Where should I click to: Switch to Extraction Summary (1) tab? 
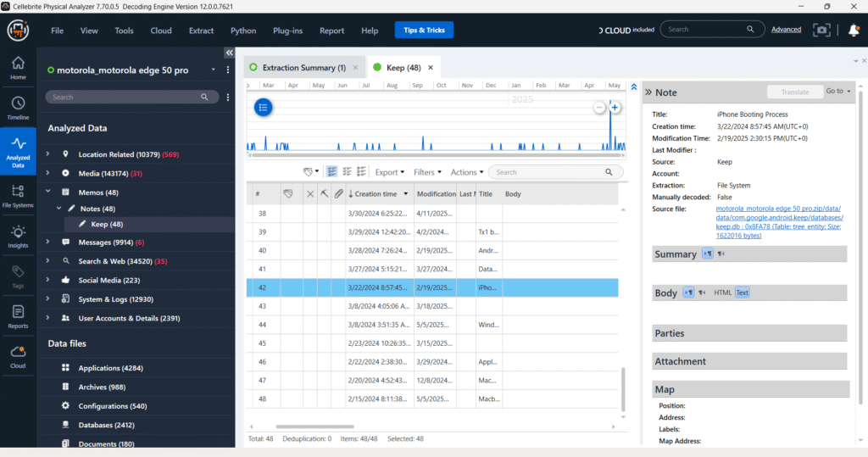[304, 68]
